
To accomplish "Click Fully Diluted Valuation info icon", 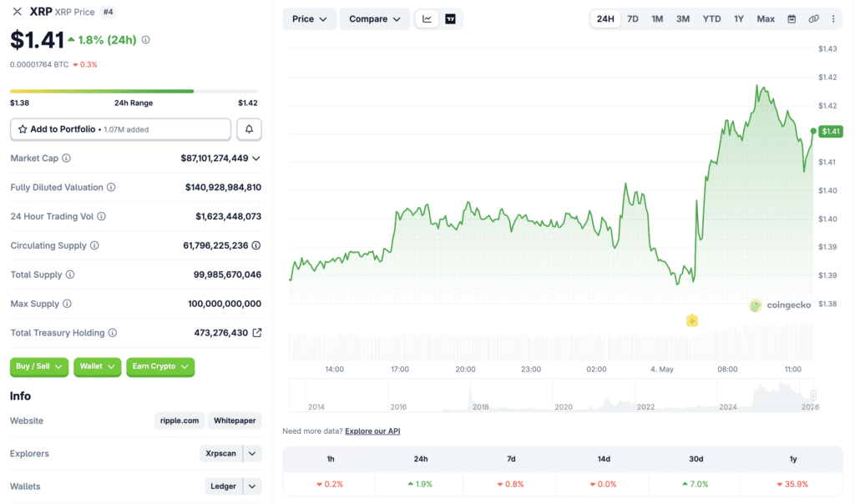I will pyautogui.click(x=111, y=188).
